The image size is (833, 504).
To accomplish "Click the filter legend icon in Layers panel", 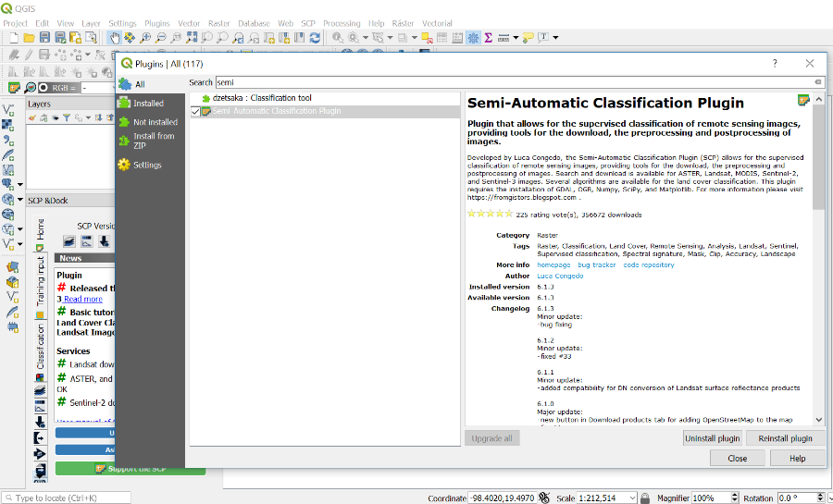I will click(x=67, y=117).
